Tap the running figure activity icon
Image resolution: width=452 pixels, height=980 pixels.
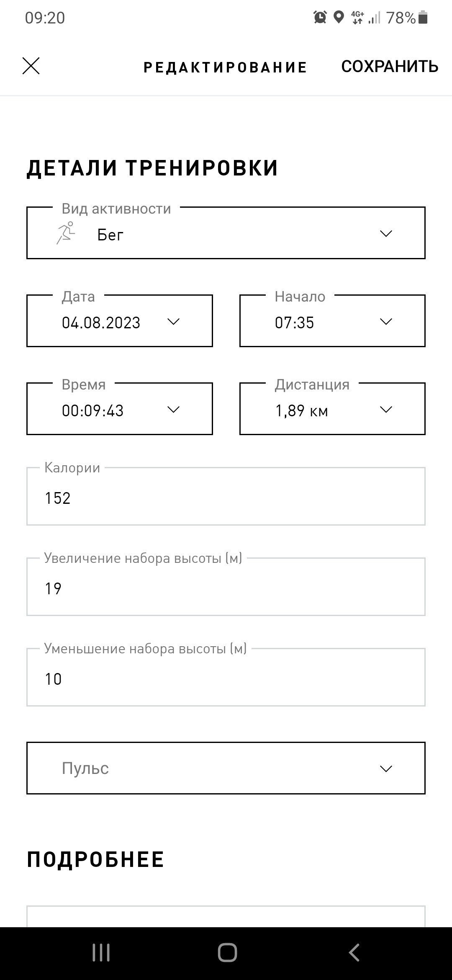66,233
